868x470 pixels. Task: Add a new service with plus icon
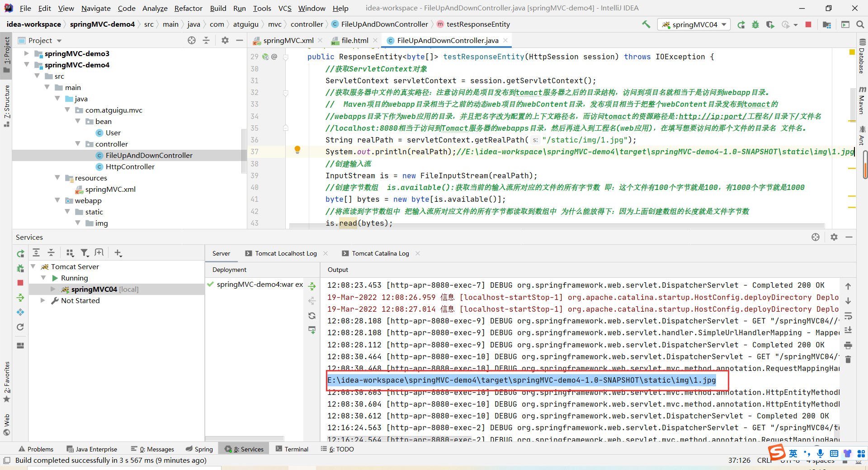[x=118, y=252]
